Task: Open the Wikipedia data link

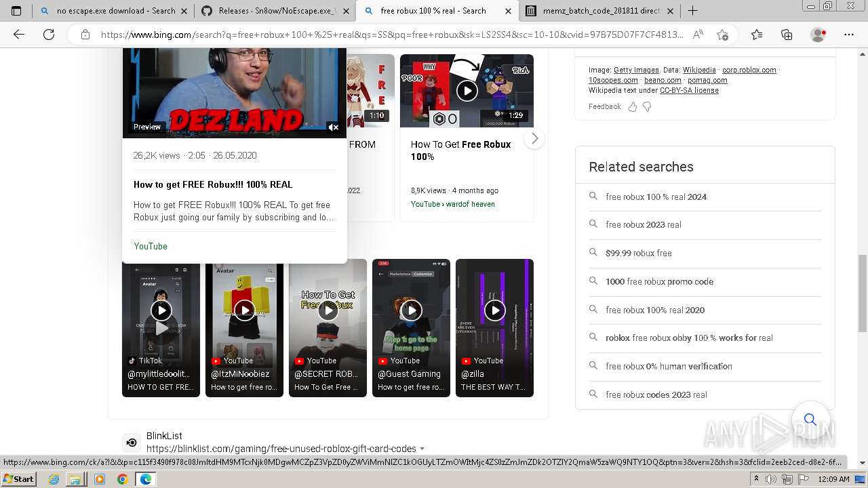Action: point(699,70)
